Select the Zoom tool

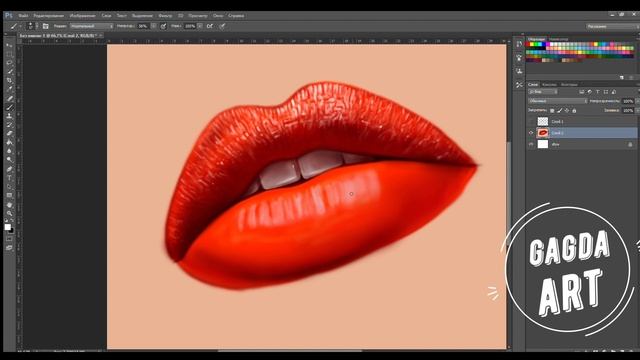[9, 213]
